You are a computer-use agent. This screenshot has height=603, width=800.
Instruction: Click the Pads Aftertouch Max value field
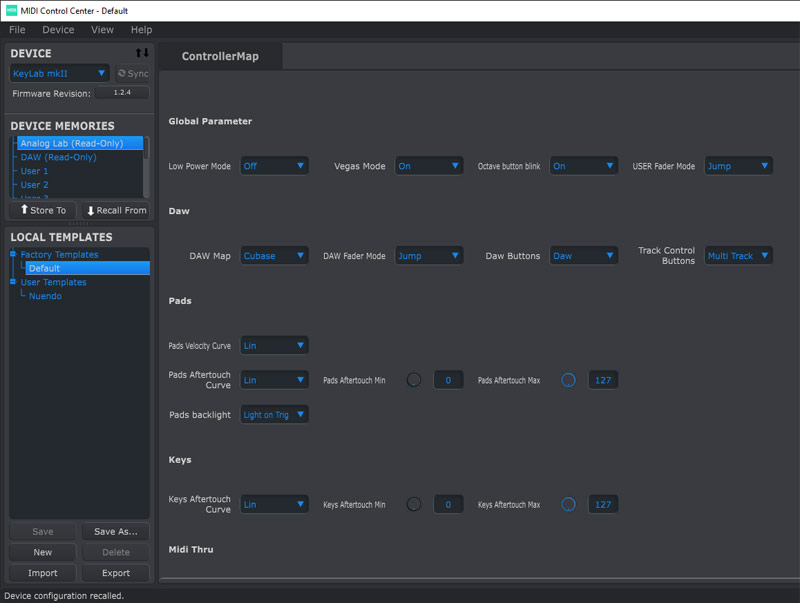602,380
